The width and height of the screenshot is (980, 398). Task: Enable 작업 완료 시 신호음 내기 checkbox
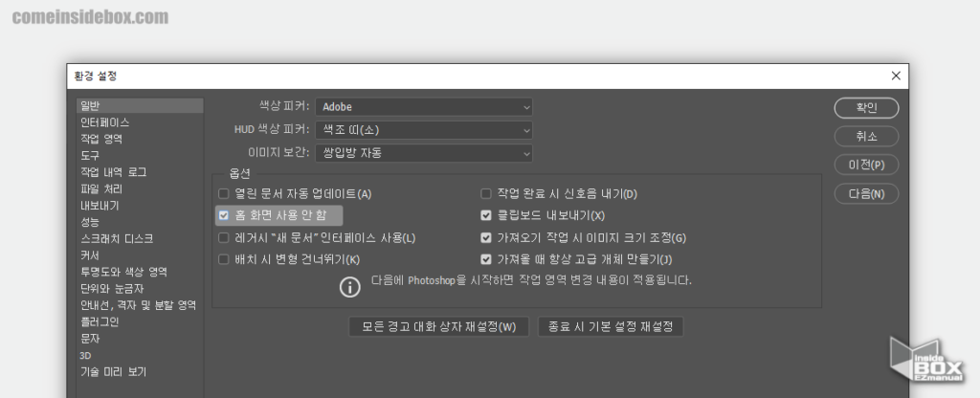486,194
